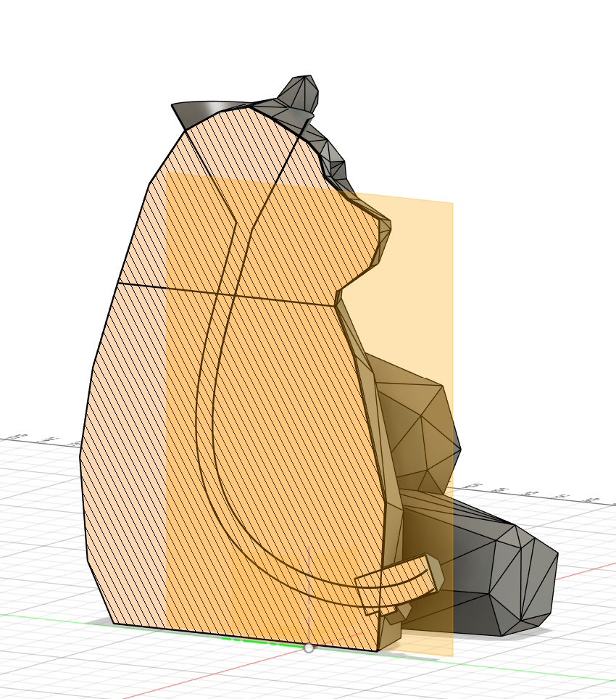Screen dimensions: 616x699
Task: Click the round origin handle under the bear
Action: coord(309,648)
